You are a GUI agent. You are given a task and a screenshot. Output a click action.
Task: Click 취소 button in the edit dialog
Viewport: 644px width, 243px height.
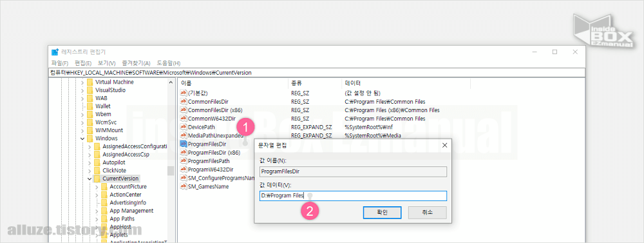427,212
